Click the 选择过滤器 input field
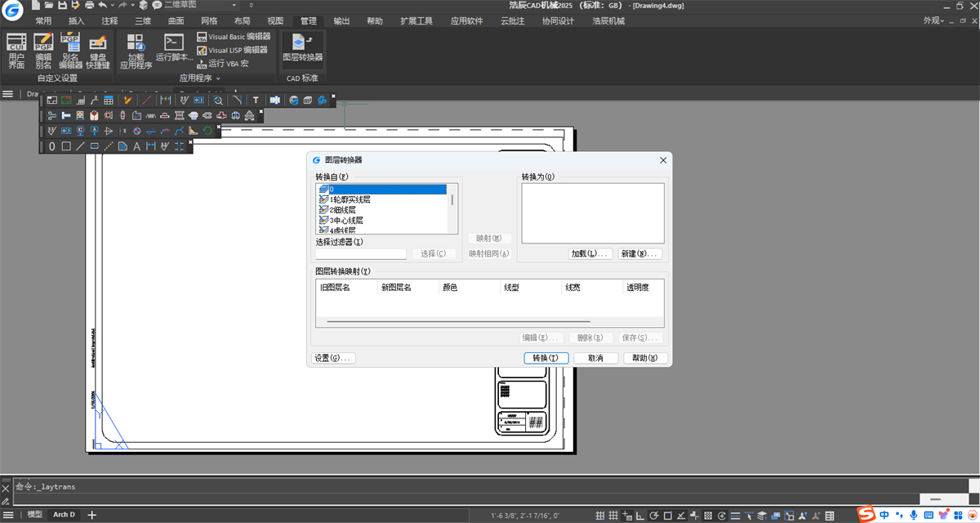Image resolution: width=980 pixels, height=523 pixels. pyautogui.click(x=361, y=254)
